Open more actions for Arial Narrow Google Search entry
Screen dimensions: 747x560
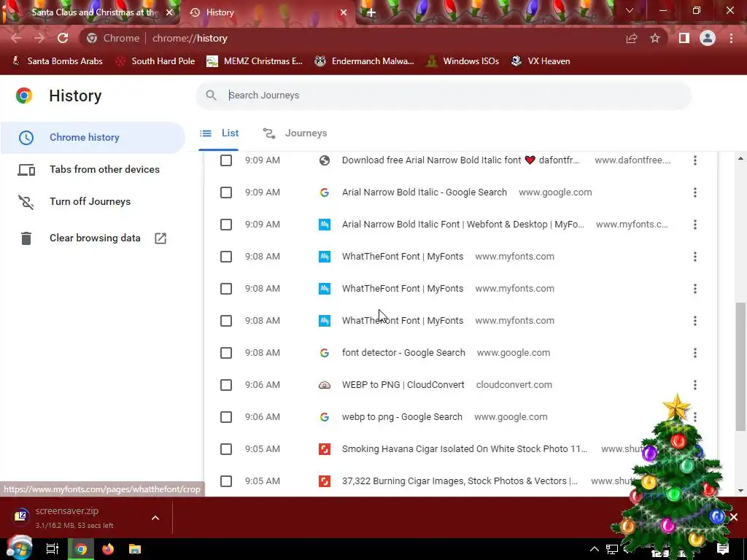[695, 192]
